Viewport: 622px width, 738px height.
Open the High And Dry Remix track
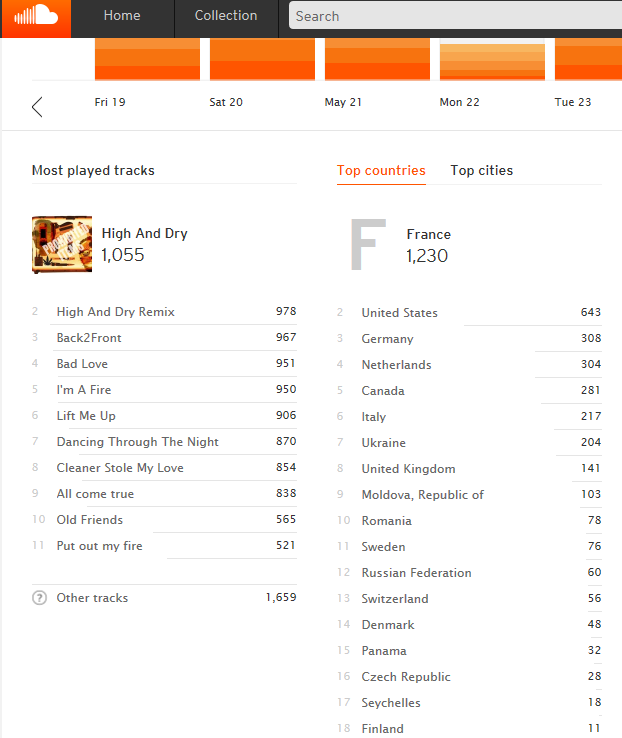[116, 312]
